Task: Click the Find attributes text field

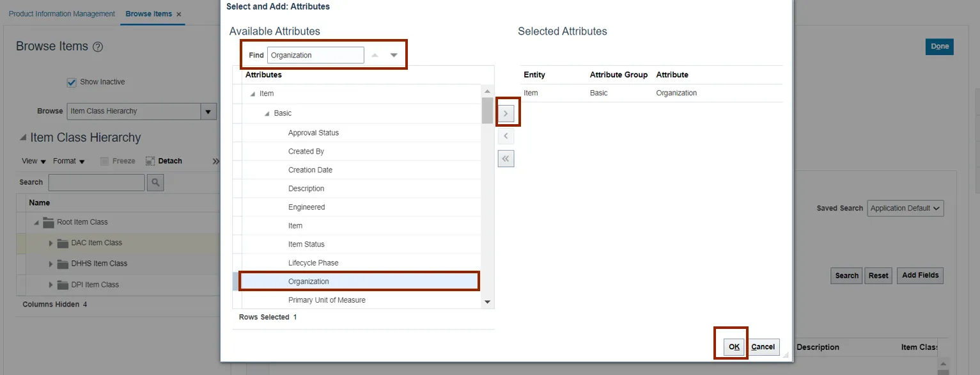Action: tap(315, 55)
